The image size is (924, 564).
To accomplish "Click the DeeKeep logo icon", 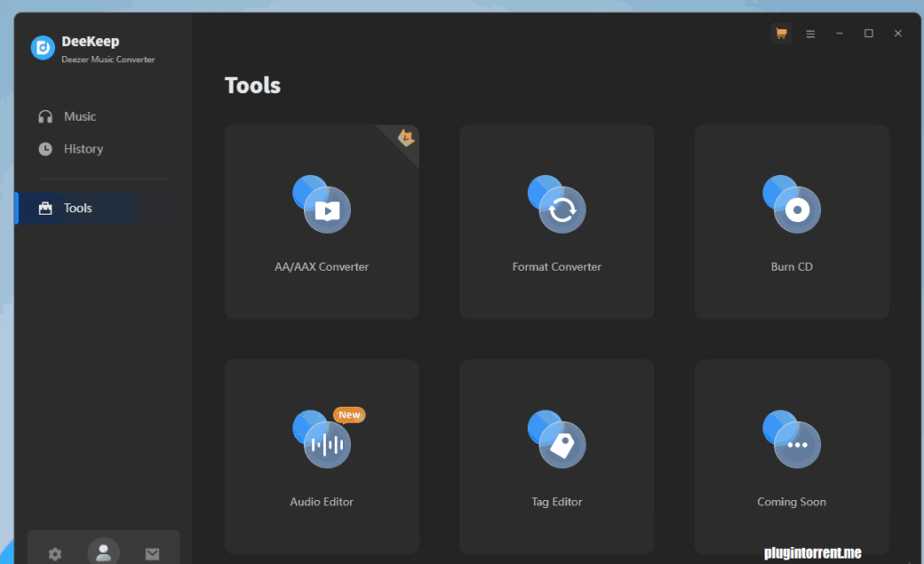I will pyautogui.click(x=43, y=48).
